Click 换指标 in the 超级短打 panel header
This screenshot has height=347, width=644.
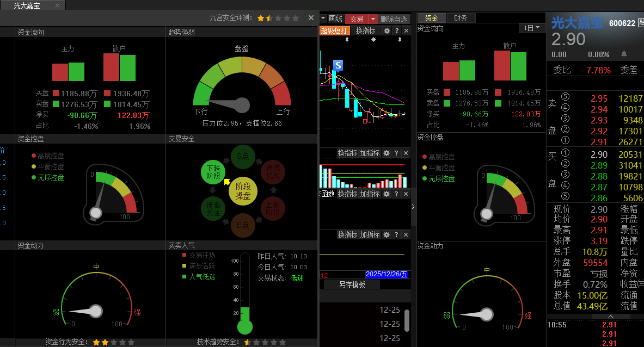(365, 31)
